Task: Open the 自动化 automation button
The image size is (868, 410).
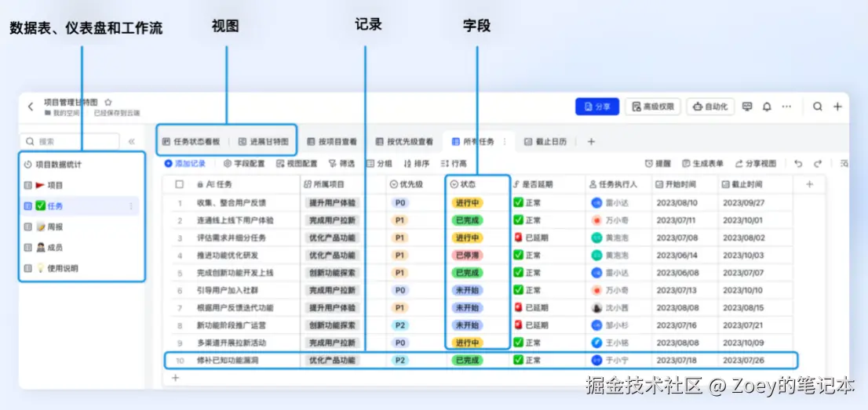Action: tap(711, 107)
